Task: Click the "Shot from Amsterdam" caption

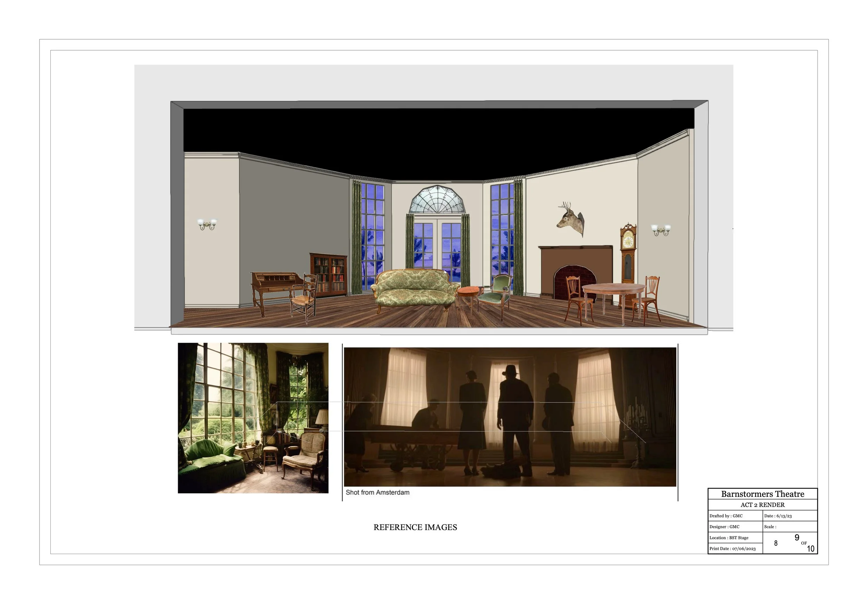Action: click(377, 492)
